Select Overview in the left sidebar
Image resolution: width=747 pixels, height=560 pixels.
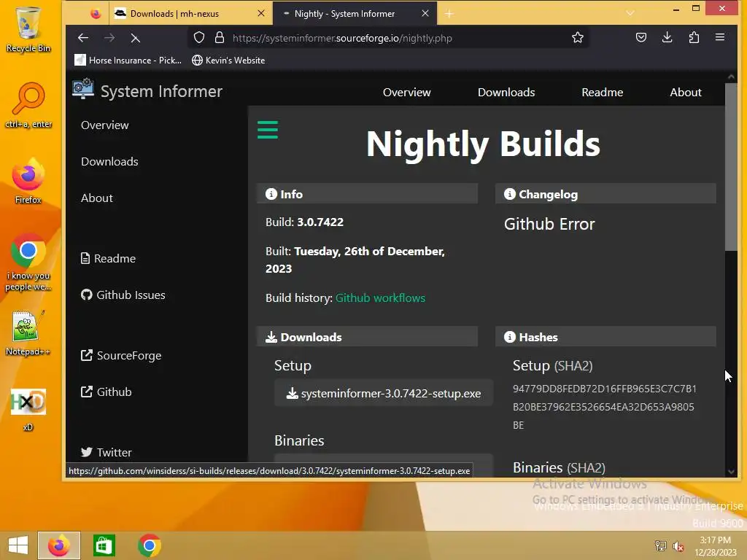105,125
